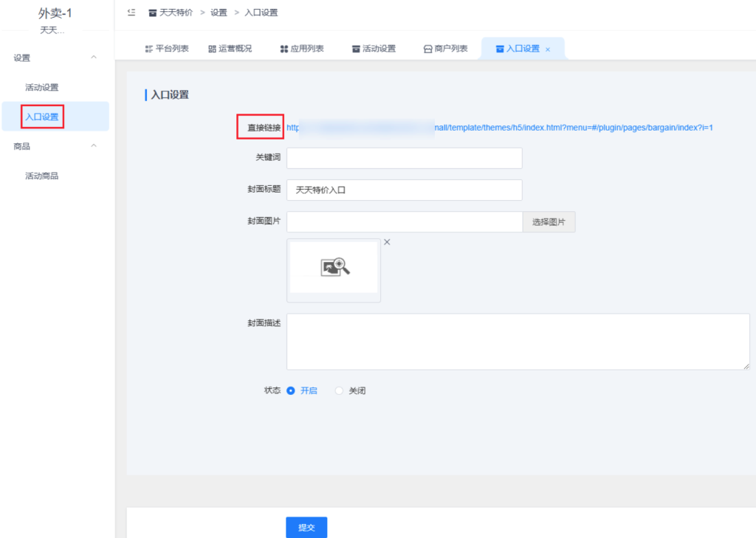Image resolution: width=756 pixels, height=538 pixels.
Task: Switch to the 运营概况 tab
Action: pos(230,49)
